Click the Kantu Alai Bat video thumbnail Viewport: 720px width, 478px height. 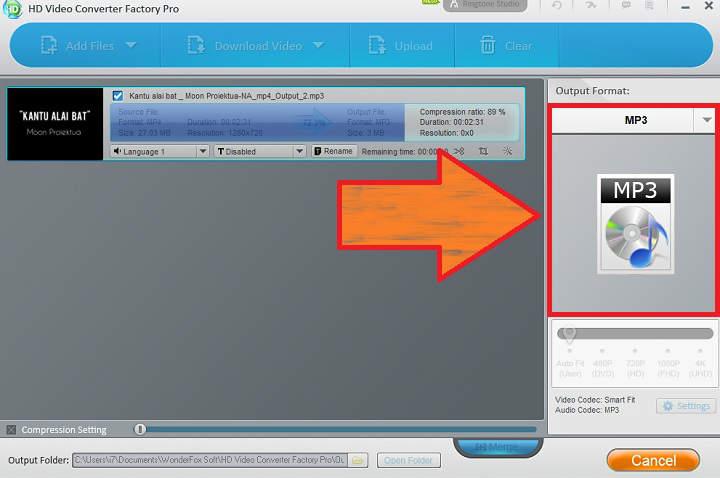pyautogui.click(x=55, y=124)
